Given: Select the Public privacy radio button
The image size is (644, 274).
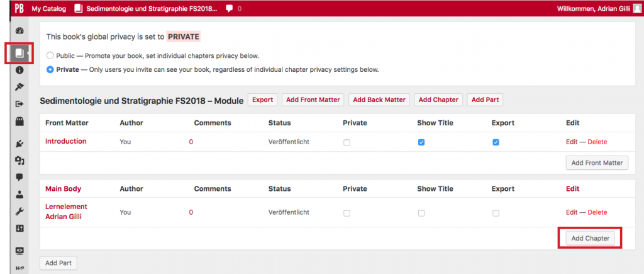Looking at the screenshot, I should coord(50,55).
